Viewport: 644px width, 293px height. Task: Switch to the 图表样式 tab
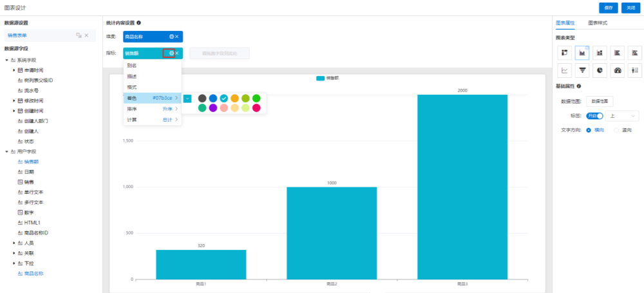tap(597, 23)
